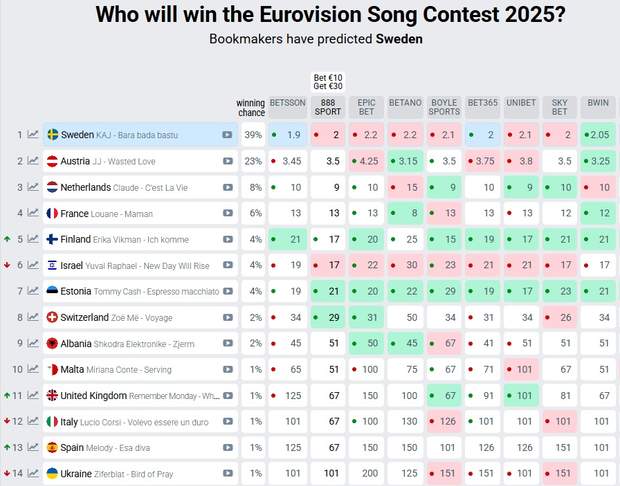
Task: Click Austria's 4.25 odds at Epic Bet
Action: (367, 161)
